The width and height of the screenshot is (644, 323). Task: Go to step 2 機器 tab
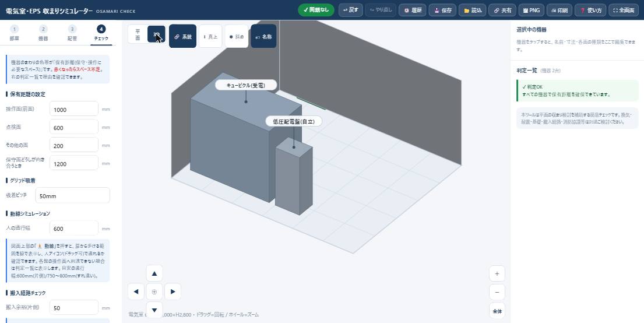pyautogui.click(x=43, y=33)
